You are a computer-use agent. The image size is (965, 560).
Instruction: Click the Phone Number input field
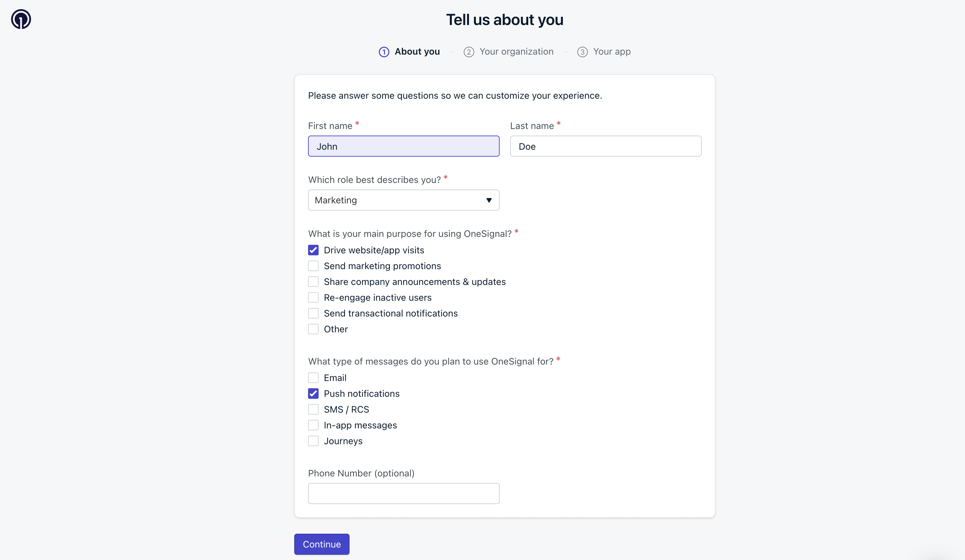pyautogui.click(x=403, y=494)
